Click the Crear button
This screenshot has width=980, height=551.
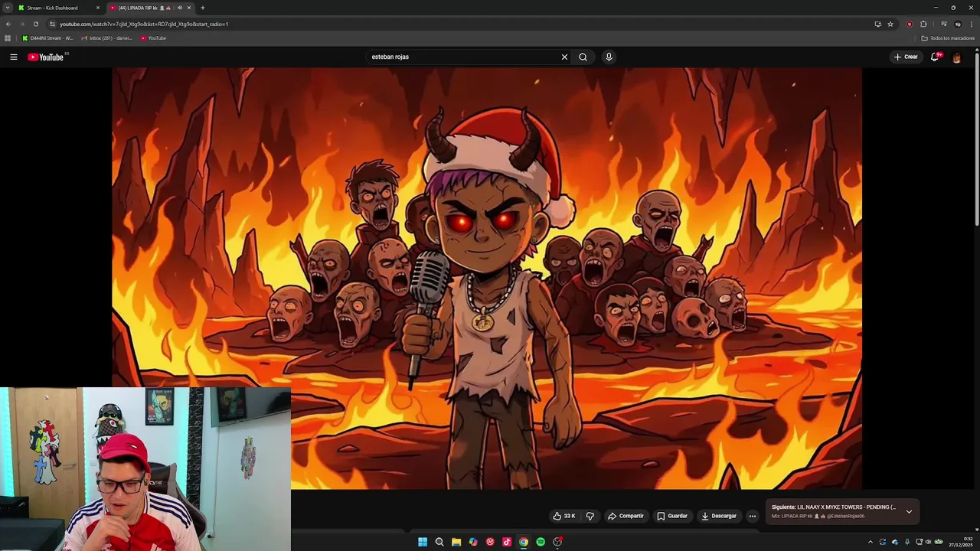906,57
